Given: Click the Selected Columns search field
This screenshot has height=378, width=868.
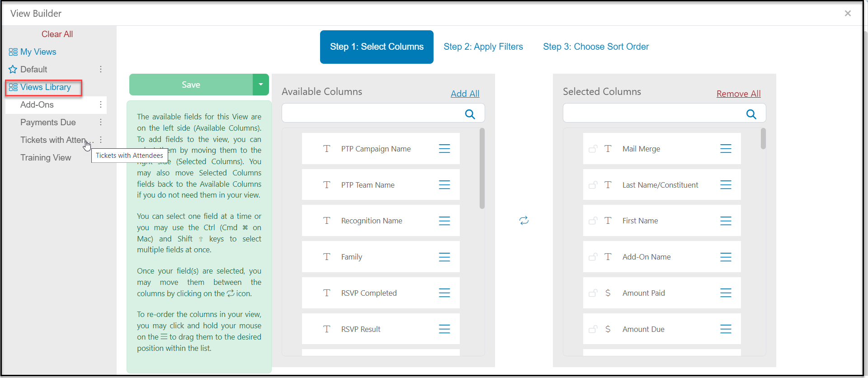Looking at the screenshot, I should tap(665, 113).
